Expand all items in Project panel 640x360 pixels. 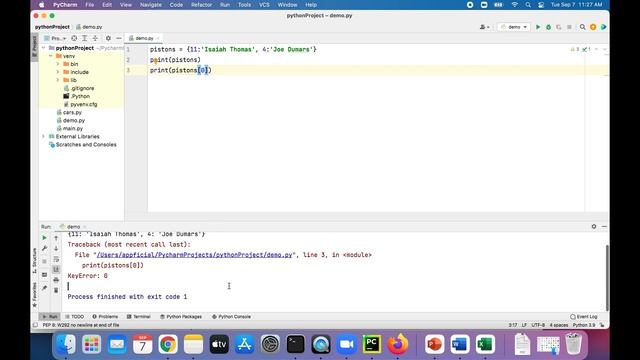84,38
